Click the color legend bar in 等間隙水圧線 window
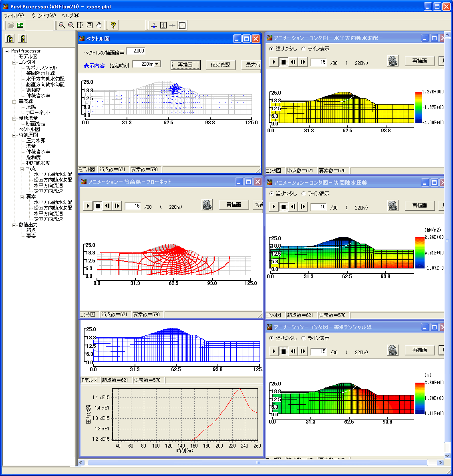The height and width of the screenshot is (476, 453). click(419, 252)
